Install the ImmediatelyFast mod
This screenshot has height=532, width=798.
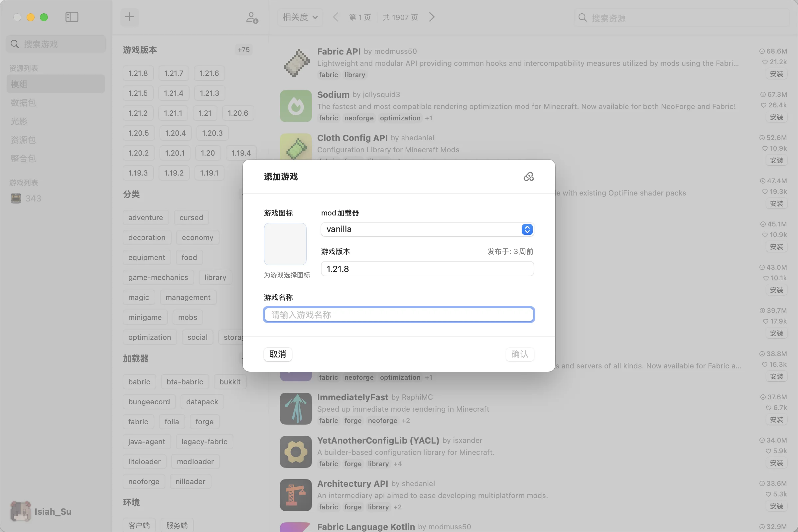[776, 420]
